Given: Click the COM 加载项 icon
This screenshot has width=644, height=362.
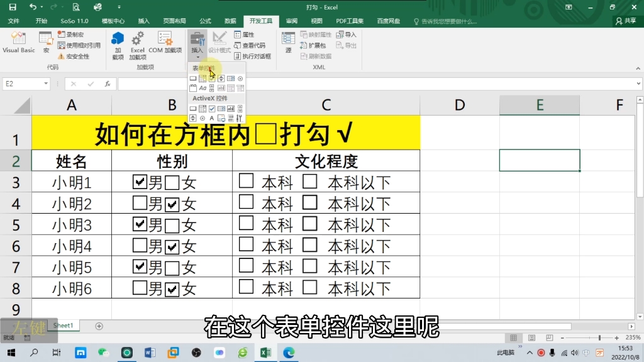Looking at the screenshot, I should pyautogui.click(x=164, y=38).
